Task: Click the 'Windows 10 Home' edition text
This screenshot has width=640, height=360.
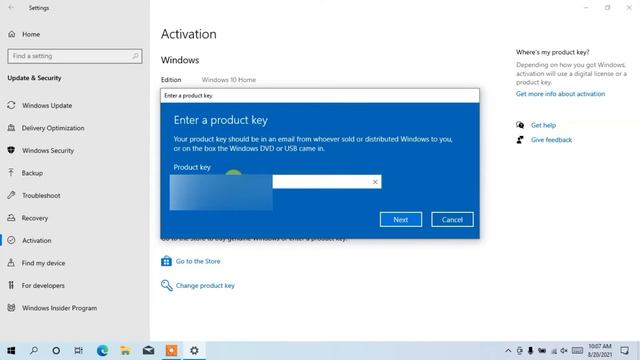Action: click(229, 80)
